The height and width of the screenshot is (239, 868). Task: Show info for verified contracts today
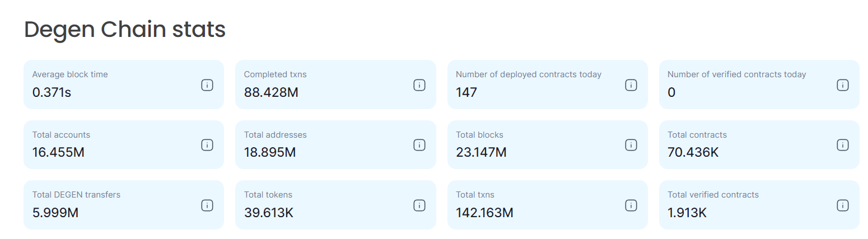[843, 85]
